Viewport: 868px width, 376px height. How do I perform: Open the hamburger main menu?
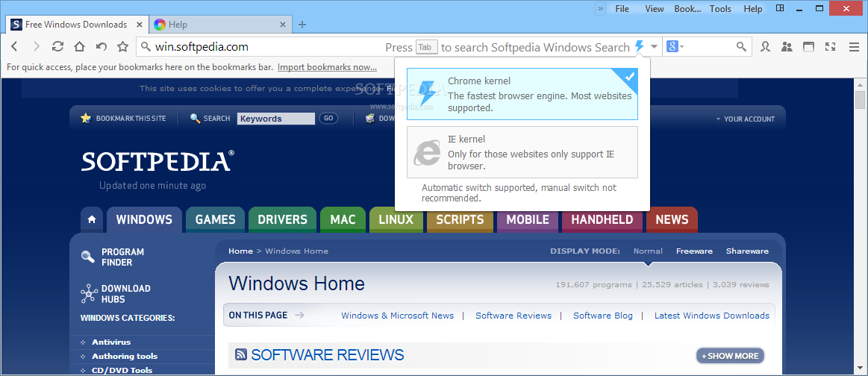854,47
